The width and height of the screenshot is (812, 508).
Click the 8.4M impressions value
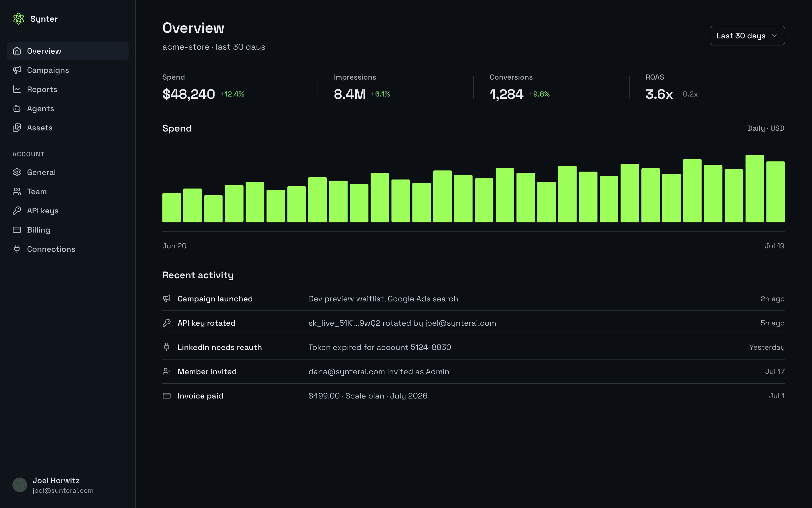tap(350, 94)
